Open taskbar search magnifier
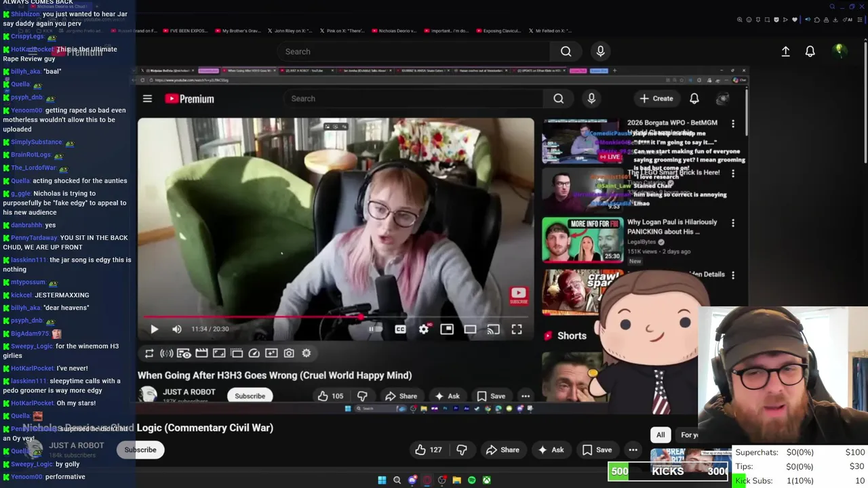Viewport: 868px width, 488px height. click(397, 480)
